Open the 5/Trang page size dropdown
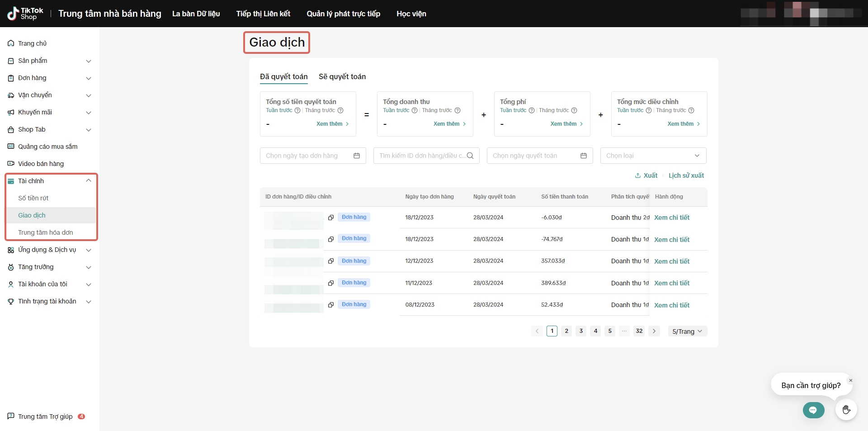868x431 pixels. tap(687, 332)
